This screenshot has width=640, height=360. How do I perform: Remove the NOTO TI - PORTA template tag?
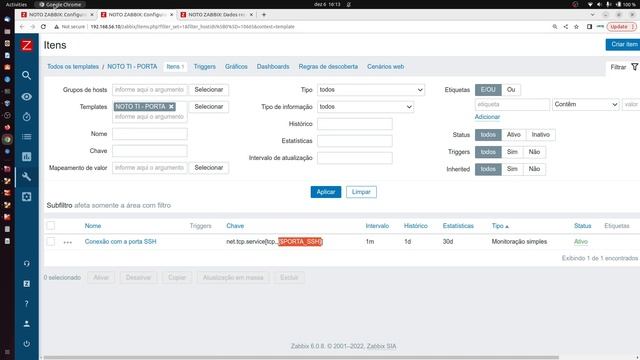tap(171, 107)
